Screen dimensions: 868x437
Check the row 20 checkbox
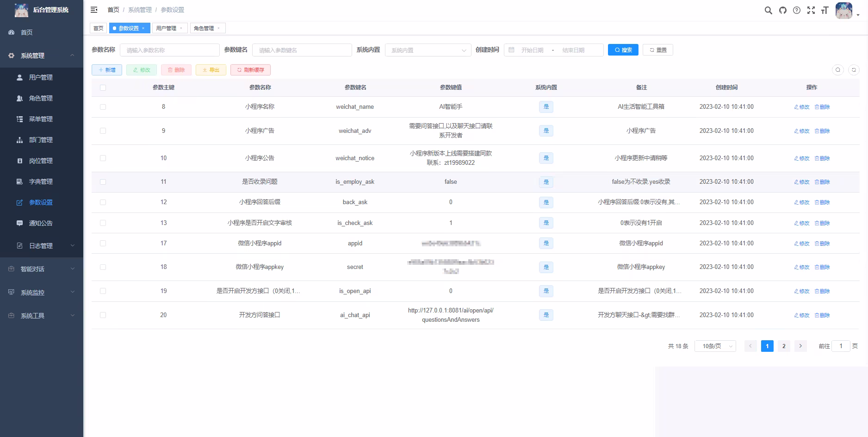pyautogui.click(x=103, y=315)
